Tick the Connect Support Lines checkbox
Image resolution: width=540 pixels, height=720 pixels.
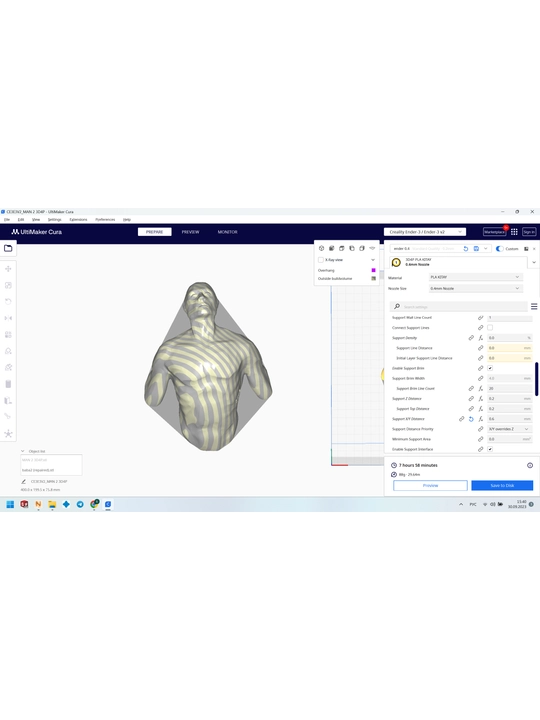[x=490, y=327]
